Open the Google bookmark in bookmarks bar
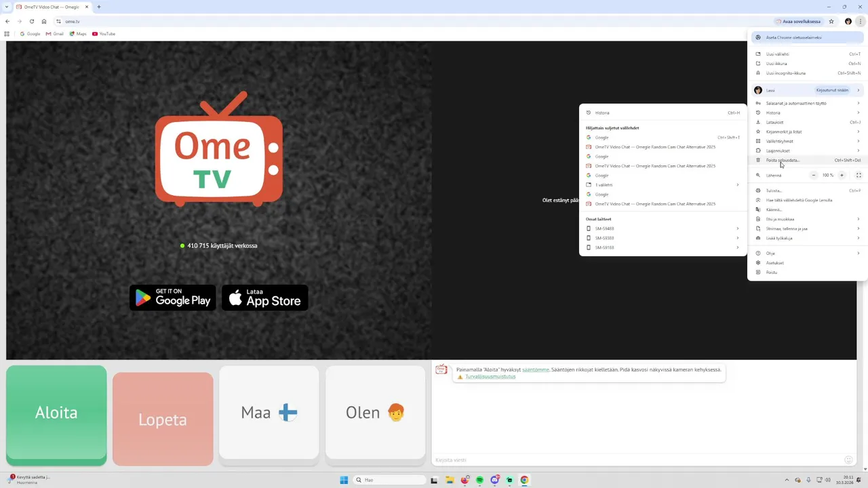The width and height of the screenshot is (868, 488). tap(31, 33)
